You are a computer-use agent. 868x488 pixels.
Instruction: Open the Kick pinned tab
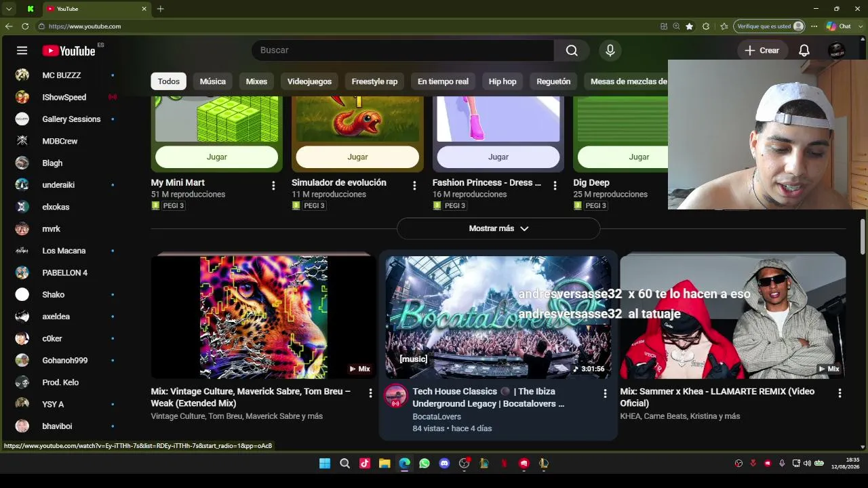(x=31, y=9)
